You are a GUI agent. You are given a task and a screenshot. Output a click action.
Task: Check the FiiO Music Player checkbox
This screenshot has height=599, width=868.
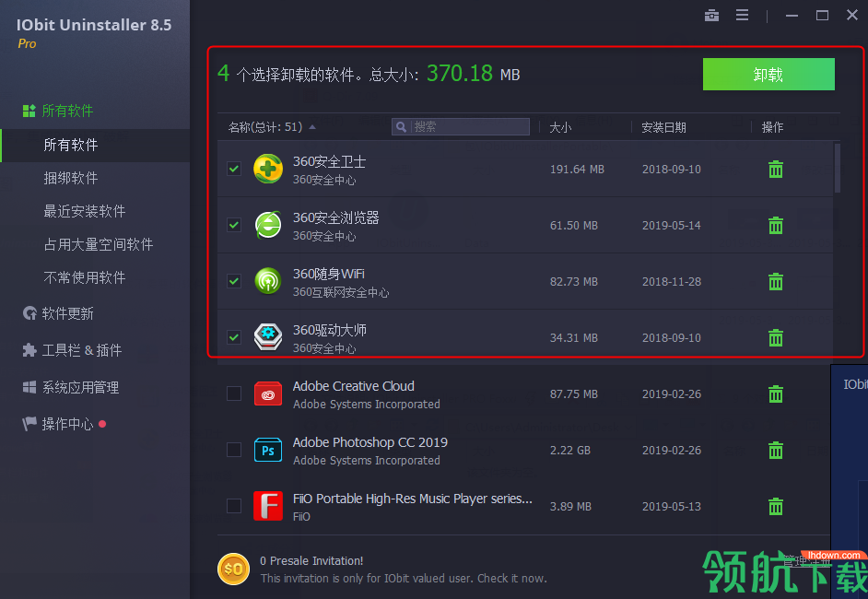pyautogui.click(x=234, y=506)
